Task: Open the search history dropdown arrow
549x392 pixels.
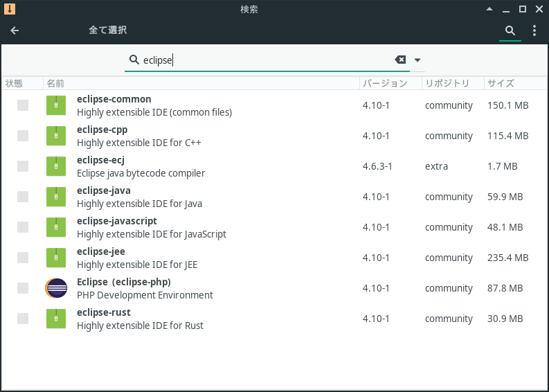Action: click(417, 60)
